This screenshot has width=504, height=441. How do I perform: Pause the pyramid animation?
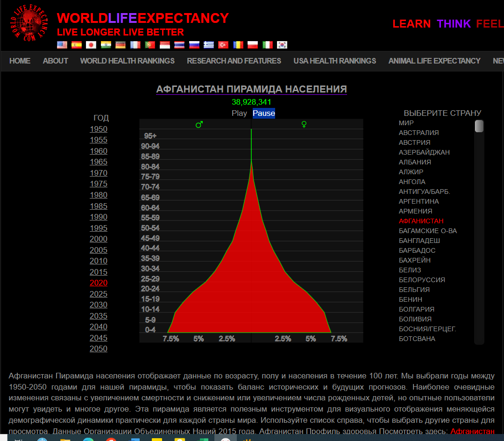click(264, 113)
